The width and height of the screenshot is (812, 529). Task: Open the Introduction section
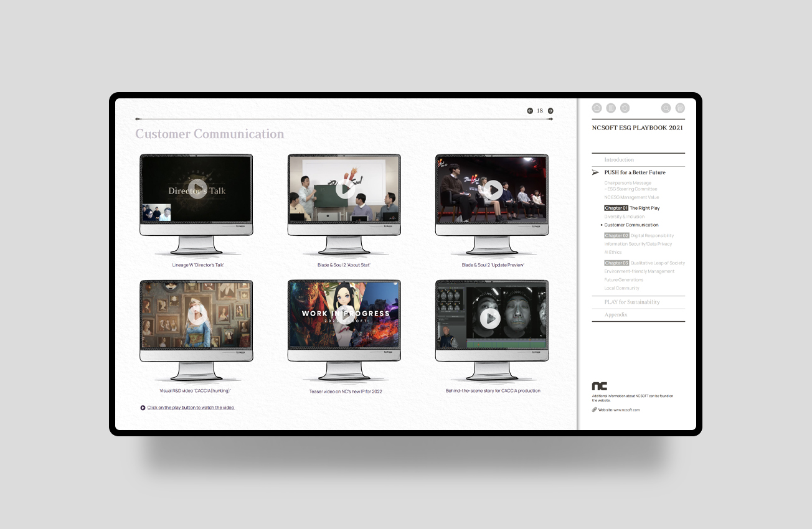click(619, 160)
